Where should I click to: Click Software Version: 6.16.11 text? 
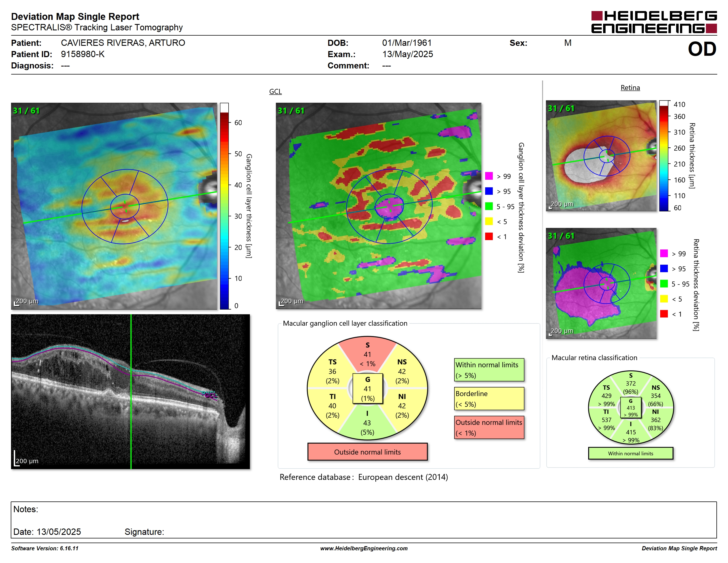[x=45, y=548]
